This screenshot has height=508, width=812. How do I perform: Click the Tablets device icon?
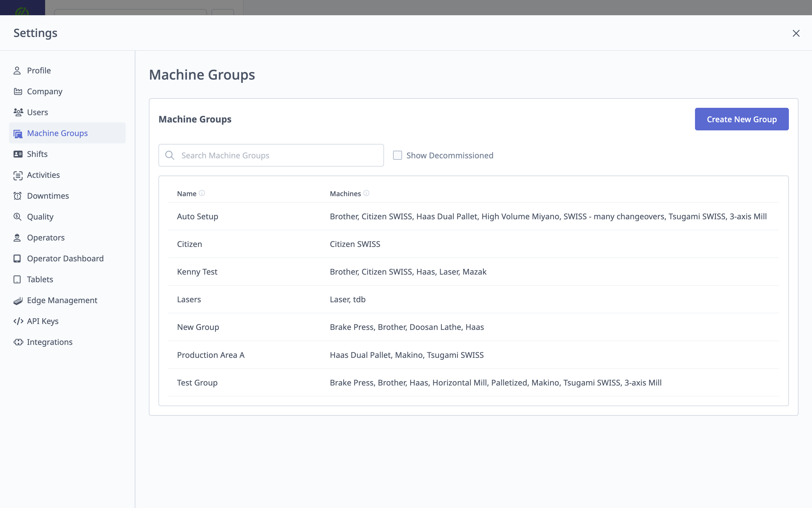click(x=17, y=279)
